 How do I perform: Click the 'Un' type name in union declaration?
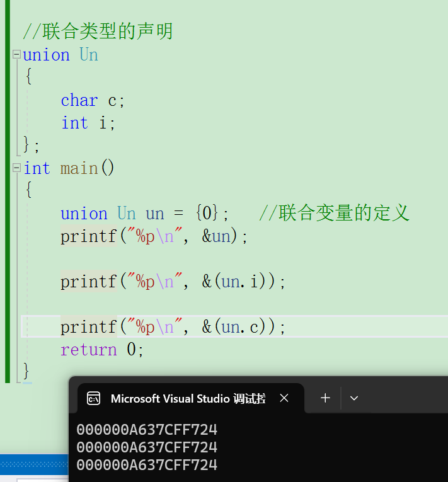point(89,55)
